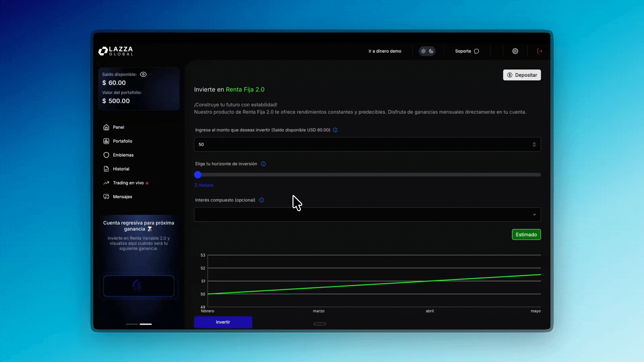Click info icon beside Interés compuesto
The image size is (644, 362).
click(x=261, y=200)
